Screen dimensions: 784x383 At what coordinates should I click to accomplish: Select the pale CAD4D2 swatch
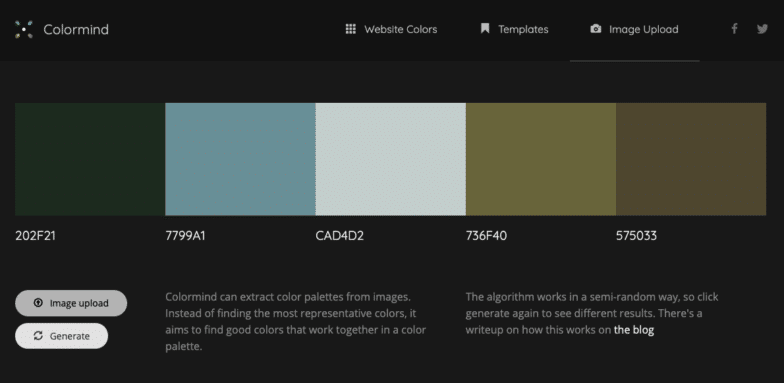click(390, 160)
